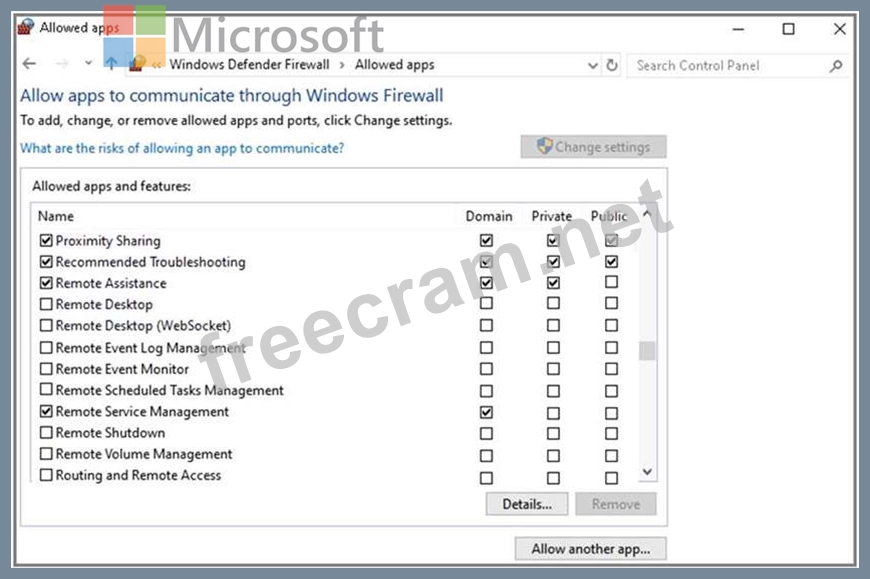Screen dimensions: 870x579
Task: Select the Allowed apps breadcrumb
Action: (394, 65)
